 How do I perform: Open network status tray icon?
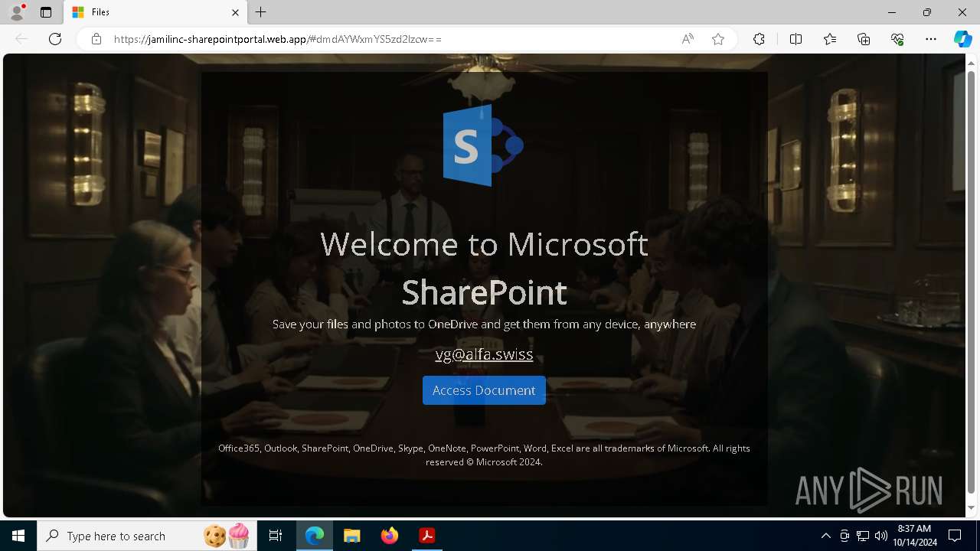[x=862, y=536]
